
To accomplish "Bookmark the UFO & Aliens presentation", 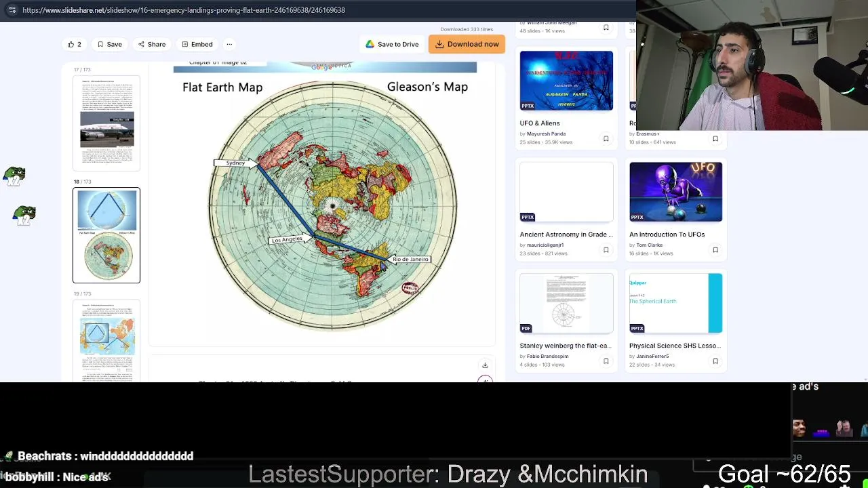I will coord(606,139).
